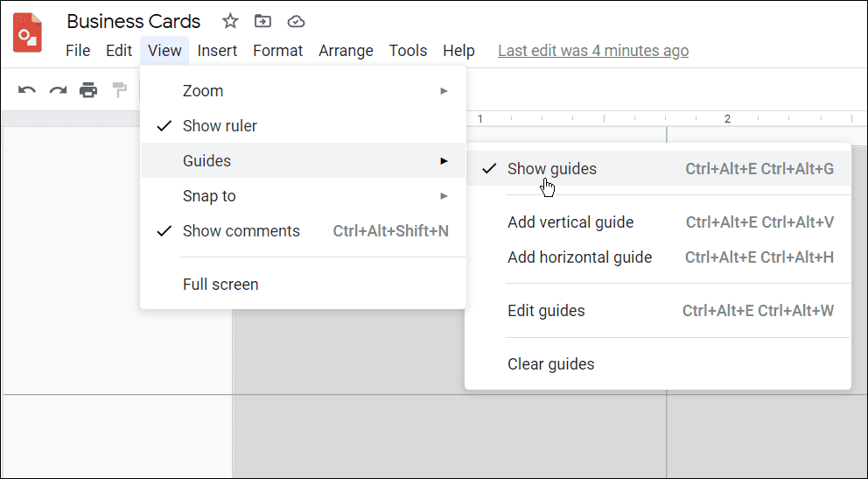Click the Redo arrow in toolbar
Screen dimensions: 868x479
point(58,89)
